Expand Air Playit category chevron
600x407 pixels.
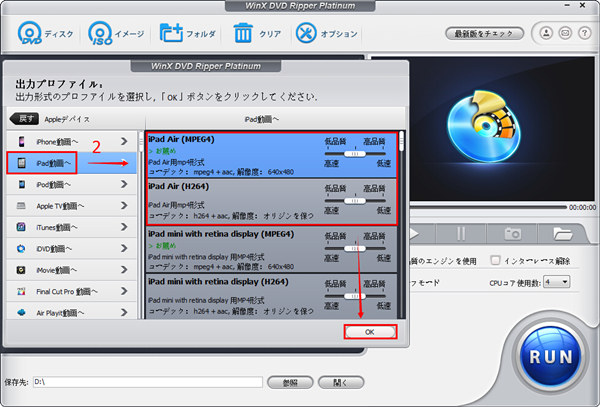pos(124,313)
